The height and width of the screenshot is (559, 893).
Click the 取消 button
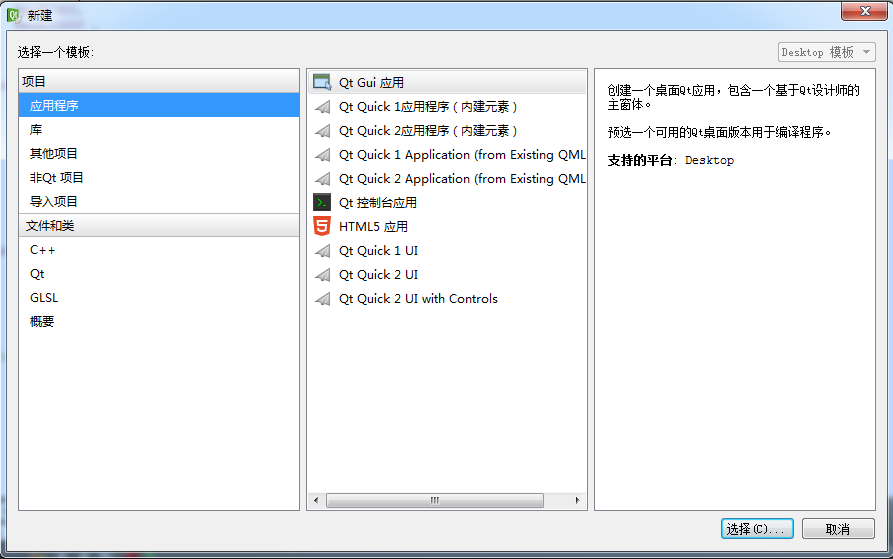tap(838, 529)
